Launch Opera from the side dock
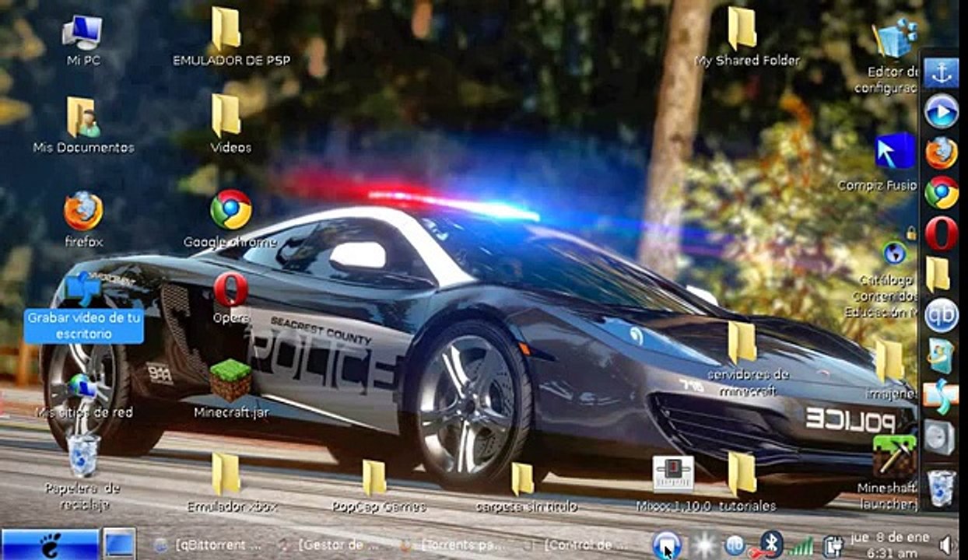This screenshot has width=968, height=560. coord(942,233)
